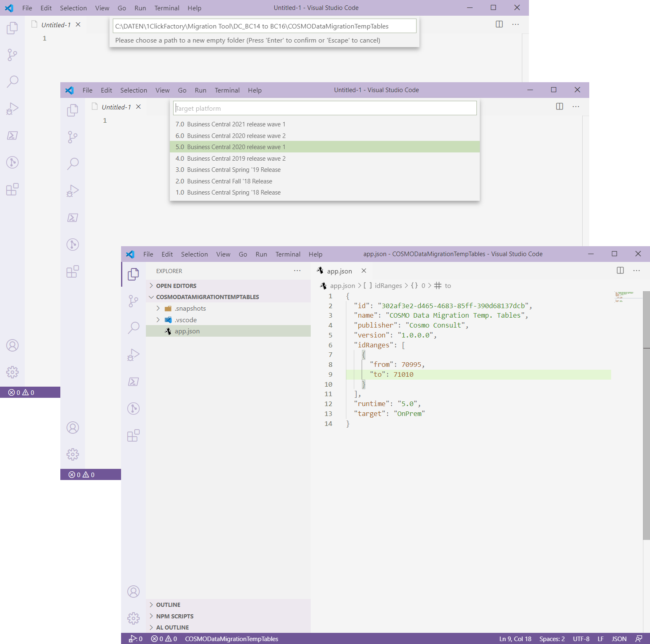Open Search view in the app.json window

[133, 328]
